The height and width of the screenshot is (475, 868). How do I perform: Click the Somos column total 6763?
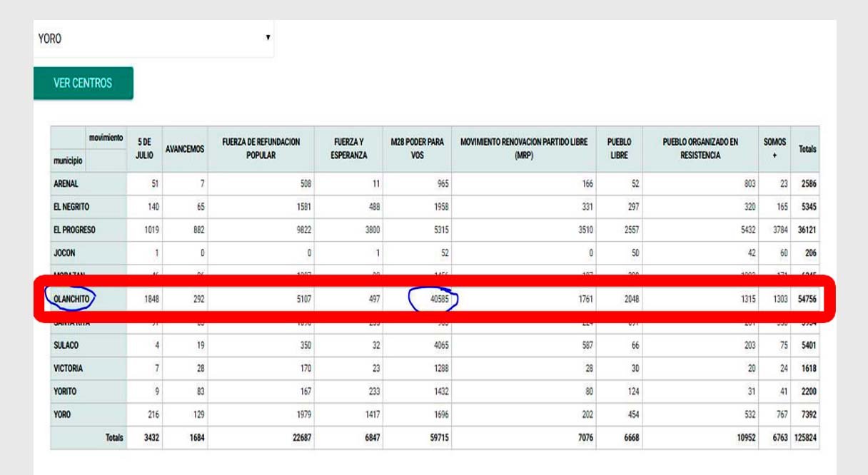coord(779,437)
